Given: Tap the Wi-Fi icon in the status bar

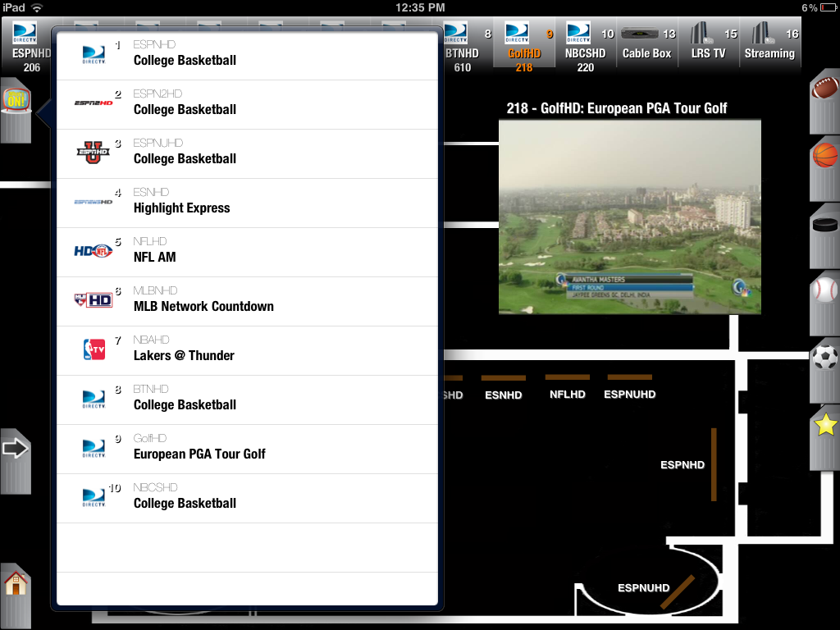Looking at the screenshot, I should [x=37, y=7].
